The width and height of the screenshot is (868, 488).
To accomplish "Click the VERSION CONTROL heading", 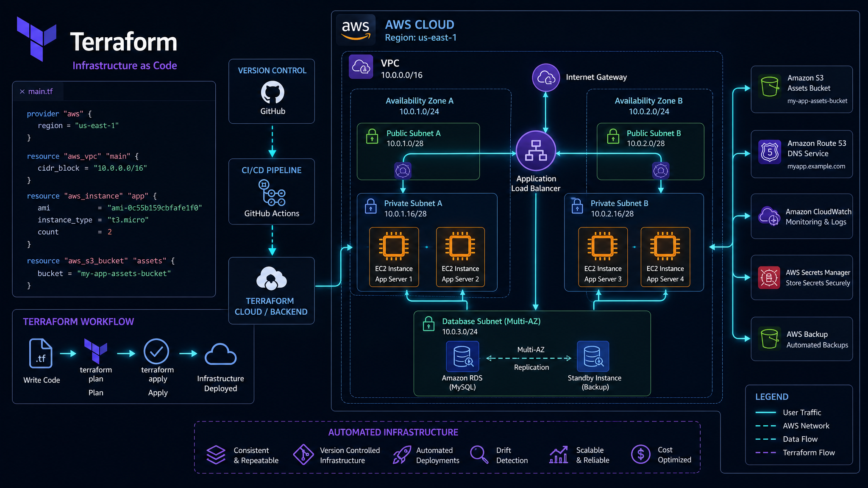I will coord(272,71).
